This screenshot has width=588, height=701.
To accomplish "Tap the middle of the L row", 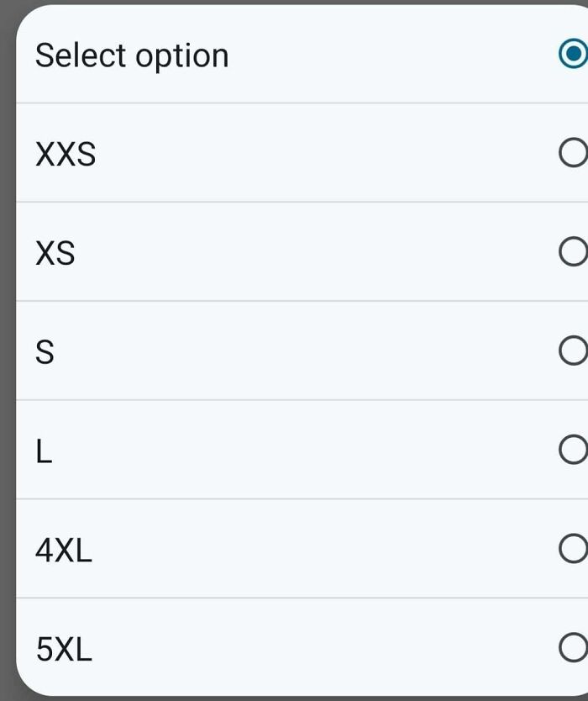I will click(294, 452).
